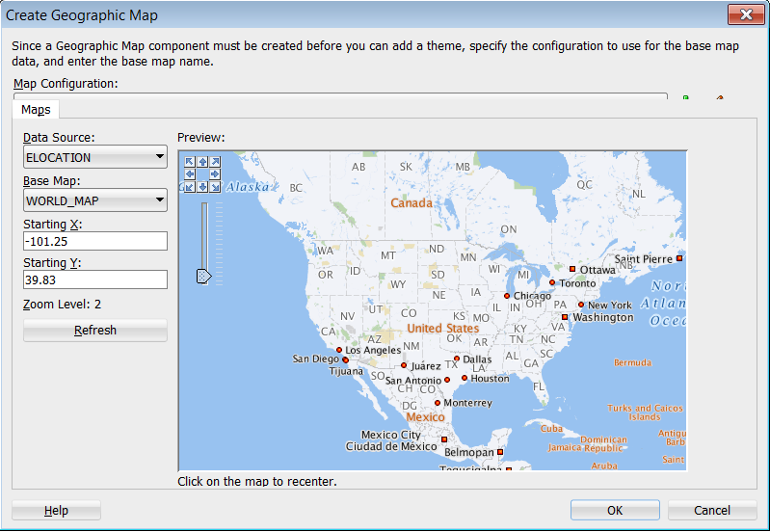Confirm the dialog with OK

[615, 511]
